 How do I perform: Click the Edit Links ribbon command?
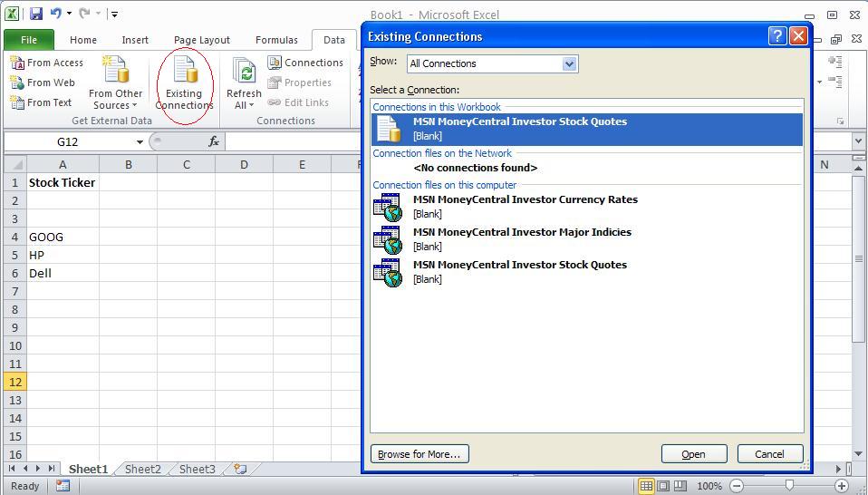pos(298,102)
